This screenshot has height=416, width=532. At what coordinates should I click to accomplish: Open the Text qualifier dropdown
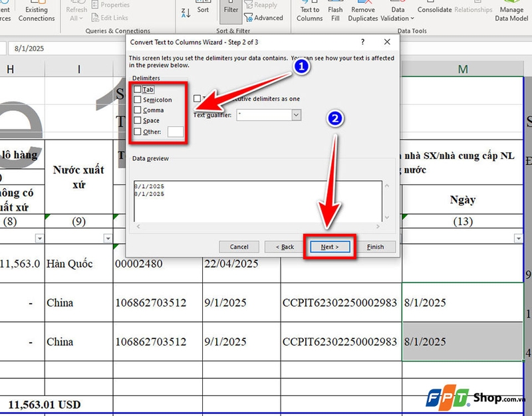295,114
